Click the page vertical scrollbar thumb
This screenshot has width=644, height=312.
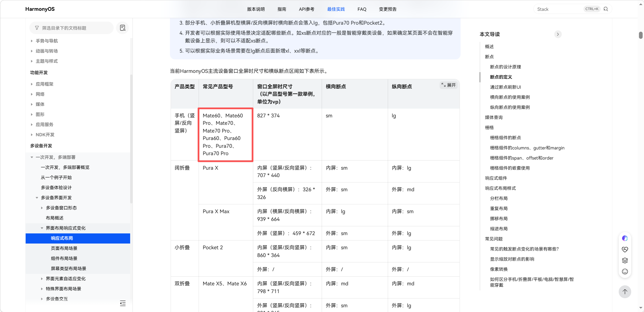tap(641, 35)
